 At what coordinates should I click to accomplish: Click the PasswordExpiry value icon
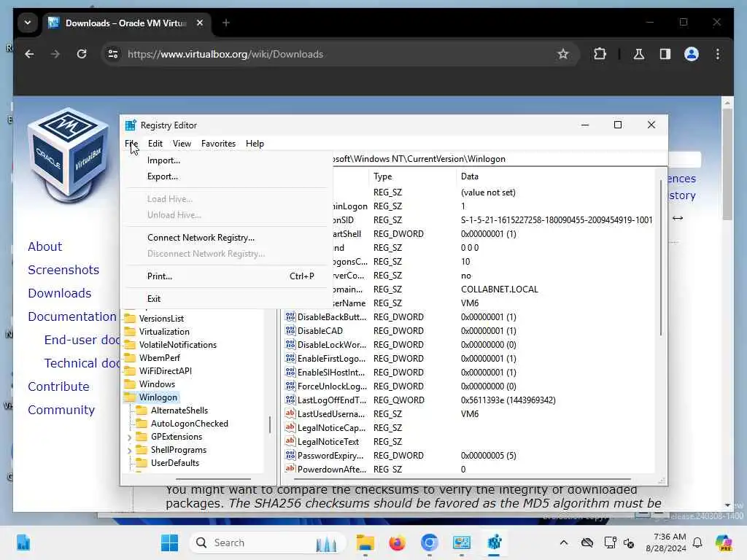click(x=290, y=455)
